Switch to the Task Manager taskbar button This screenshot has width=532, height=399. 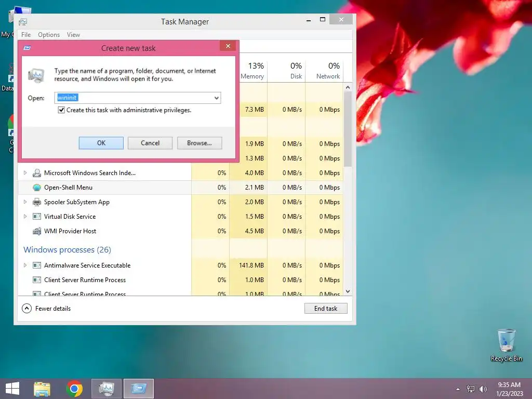point(107,389)
